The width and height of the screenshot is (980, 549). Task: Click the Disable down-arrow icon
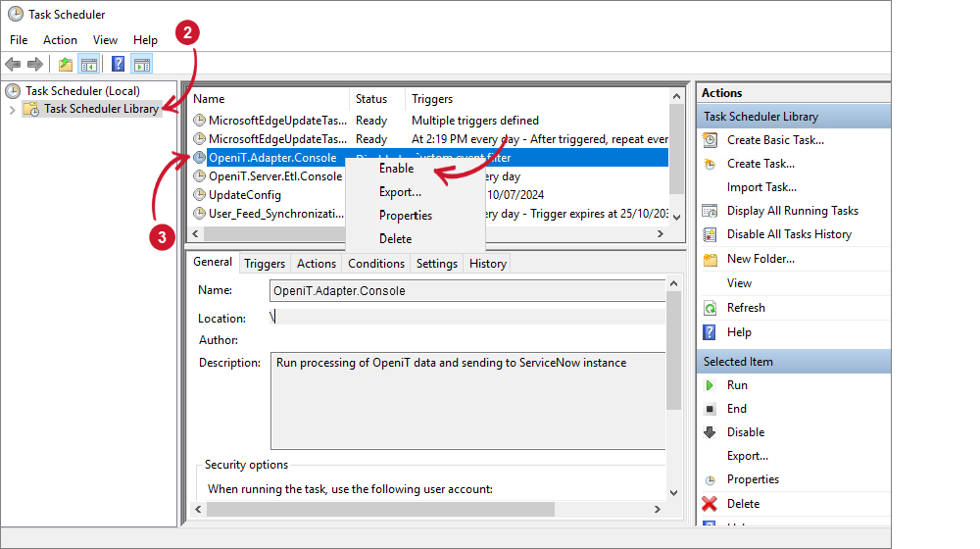tap(710, 432)
